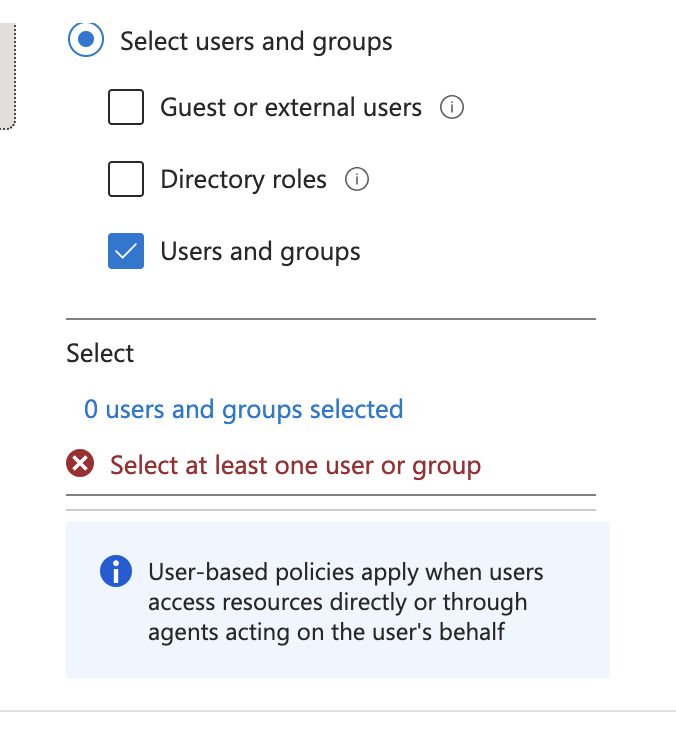Click the blue info icon in policy notice
This screenshot has height=744, width=676.
[x=116, y=571]
